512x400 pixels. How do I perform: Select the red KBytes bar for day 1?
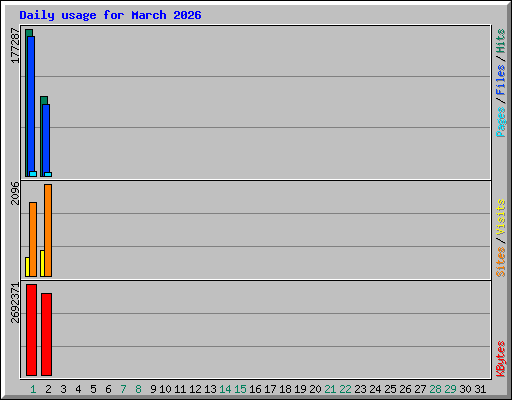tap(31, 330)
